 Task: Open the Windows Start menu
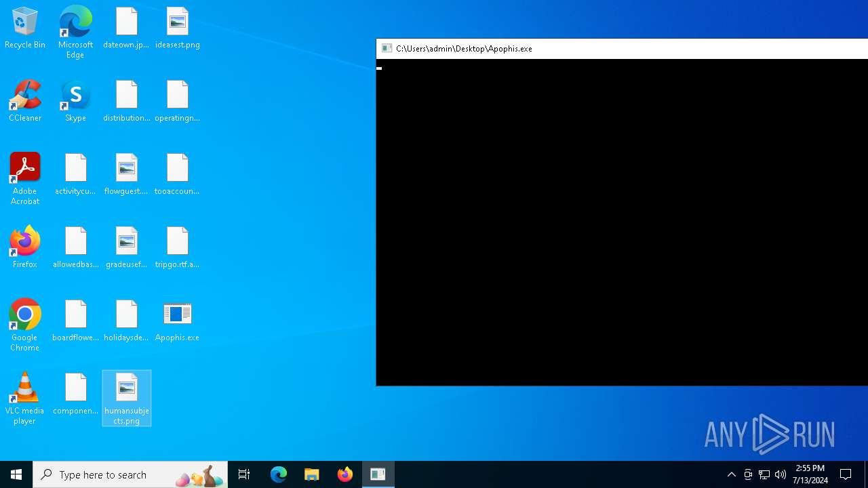[16, 474]
